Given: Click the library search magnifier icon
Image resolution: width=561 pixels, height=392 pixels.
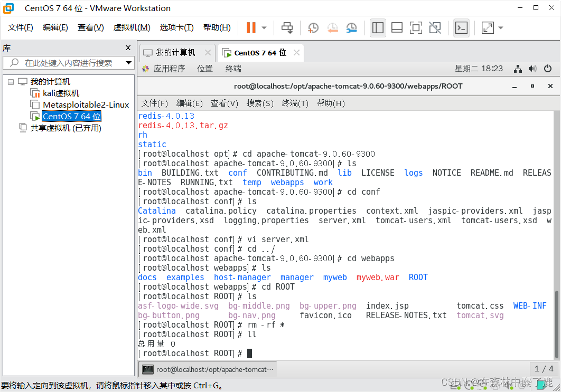Looking at the screenshot, I should click(14, 63).
